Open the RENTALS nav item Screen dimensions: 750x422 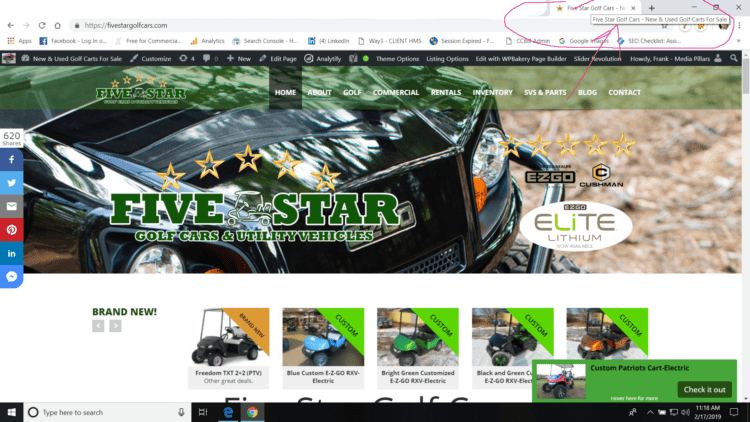pyautogui.click(x=446, y=92)
